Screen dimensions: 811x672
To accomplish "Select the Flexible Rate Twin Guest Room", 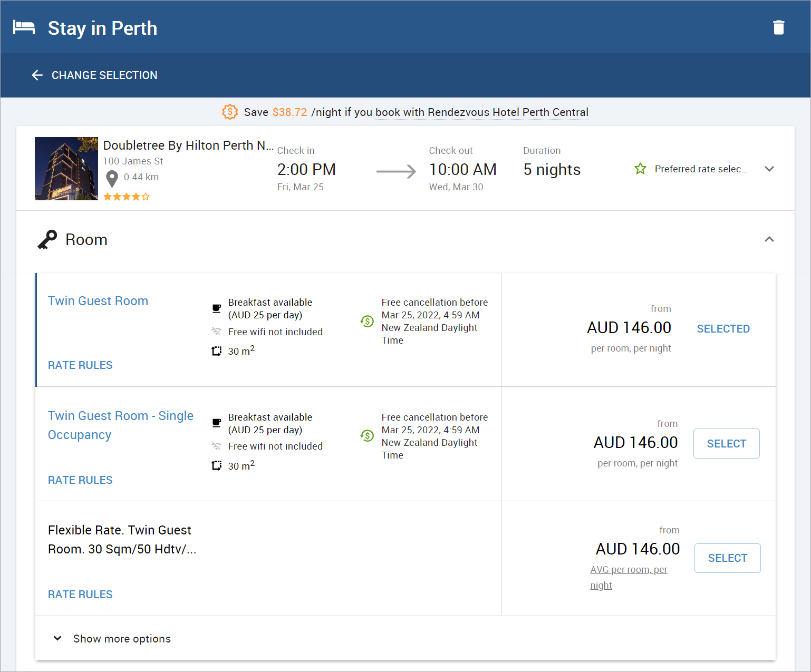I will click(727, 558).
